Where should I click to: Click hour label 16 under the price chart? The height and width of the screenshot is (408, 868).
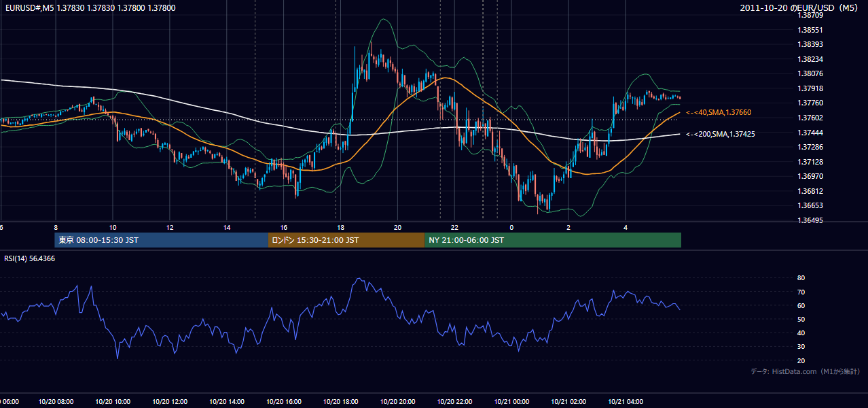pyautogui.click(x=284, y=227)
